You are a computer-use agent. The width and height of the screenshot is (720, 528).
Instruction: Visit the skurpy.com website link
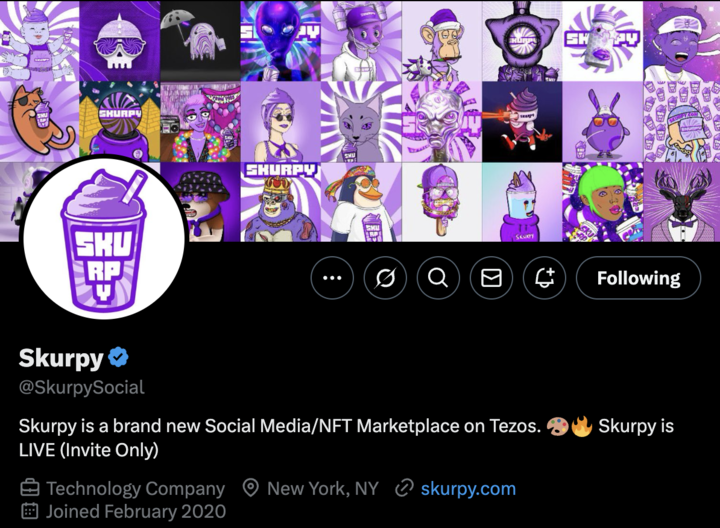click(x=468, y=489)
